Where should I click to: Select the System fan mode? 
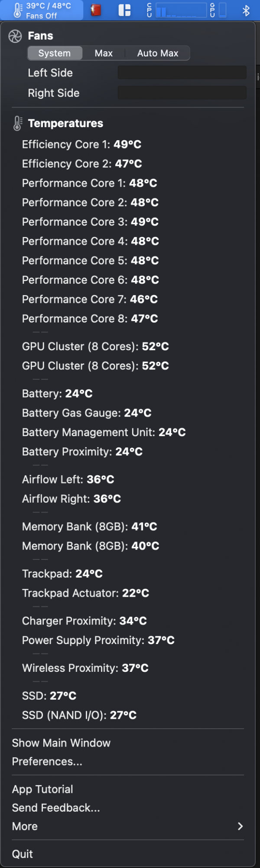click(55, 53)
